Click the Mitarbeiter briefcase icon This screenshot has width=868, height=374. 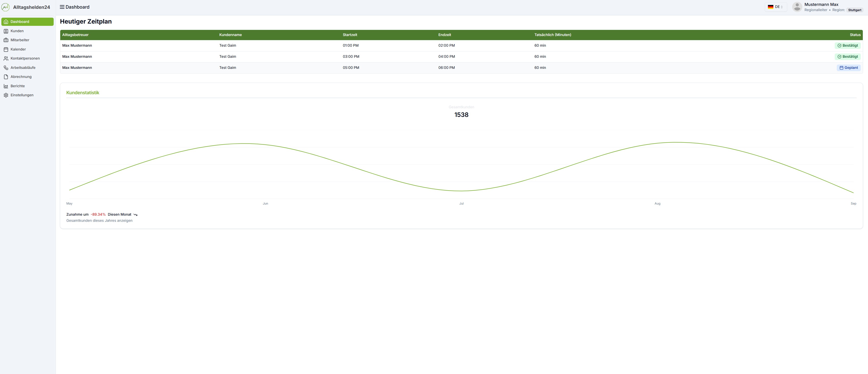[x=6, y=40]
